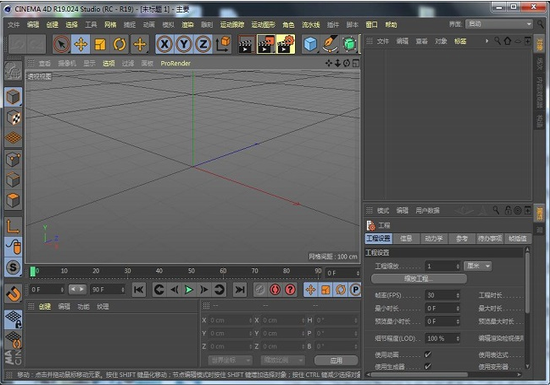Click the lock icon in attribute manager
The image size is (550, 385).
coord(508,210)
